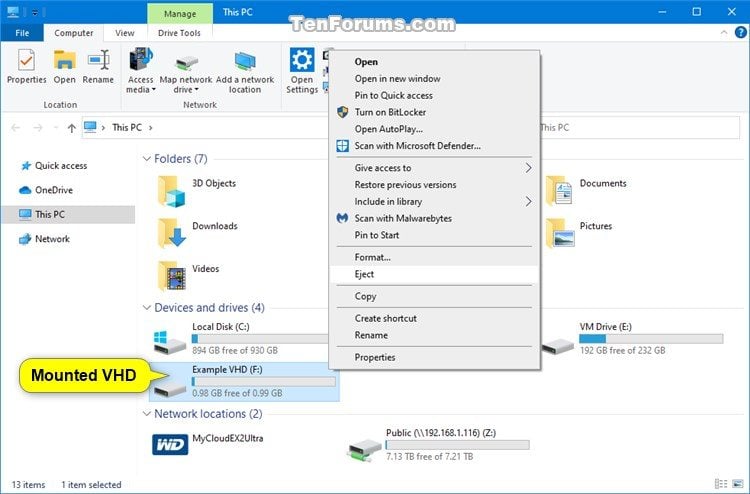
Task: Collapse the ribbon with chevron
Action: coord(724,33)
